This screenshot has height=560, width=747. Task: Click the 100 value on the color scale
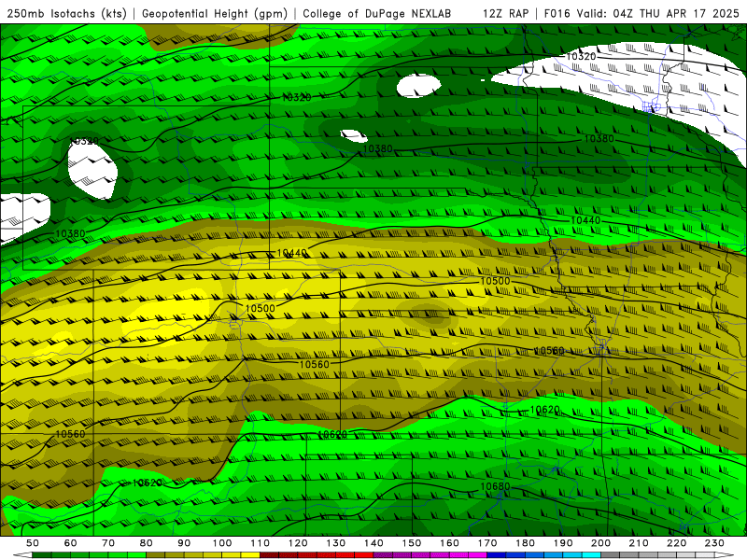click(222, 543)
